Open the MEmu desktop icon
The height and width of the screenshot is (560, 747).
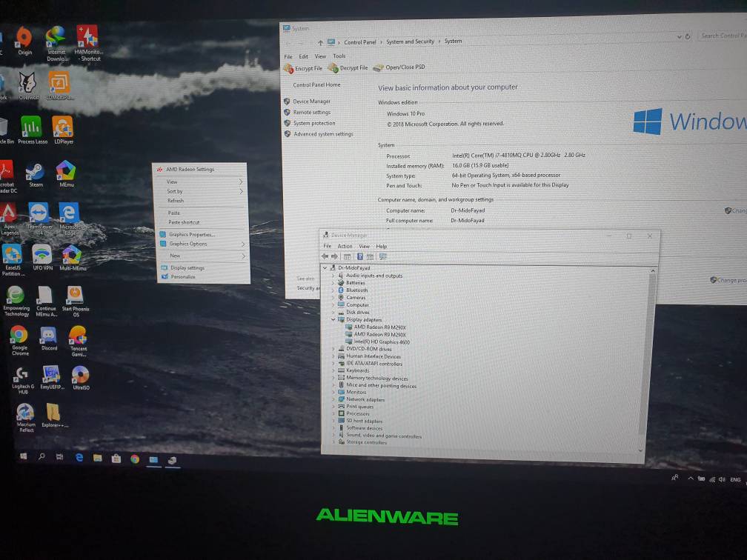[66, 174]
